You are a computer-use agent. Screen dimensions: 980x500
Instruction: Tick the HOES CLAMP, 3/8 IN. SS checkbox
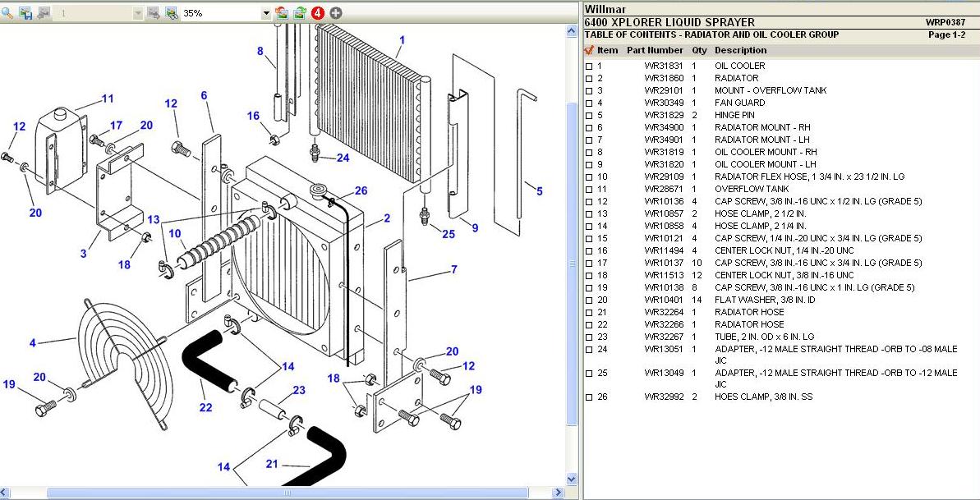589,397
